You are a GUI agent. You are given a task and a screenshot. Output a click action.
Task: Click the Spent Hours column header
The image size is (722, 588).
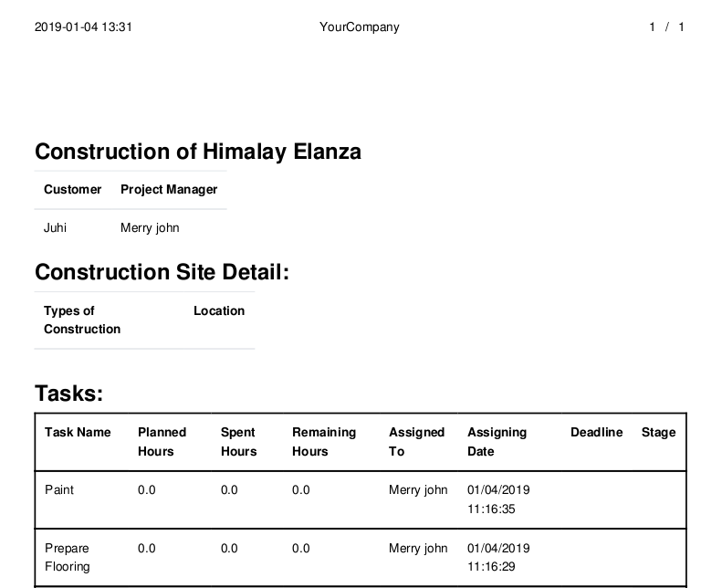(x=238, y=442)
